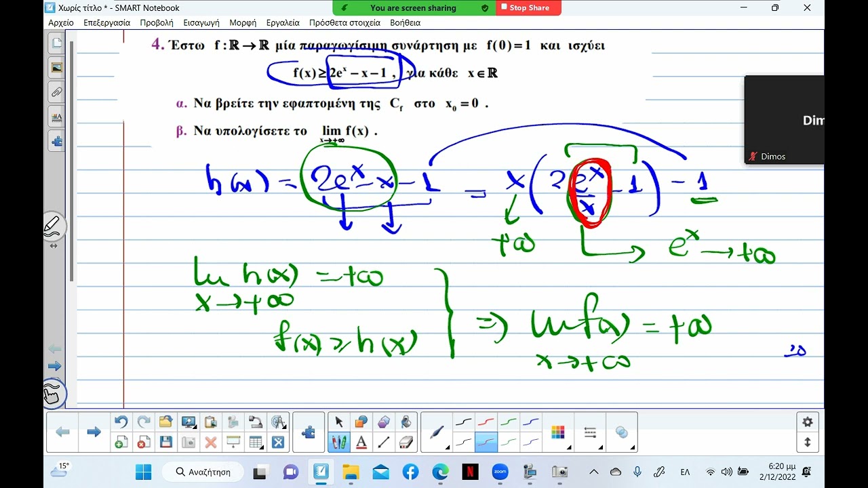This screenshot has height=488, width=868.
Task: Pick the thick black pen style
Action: click(x=464, y=422)
